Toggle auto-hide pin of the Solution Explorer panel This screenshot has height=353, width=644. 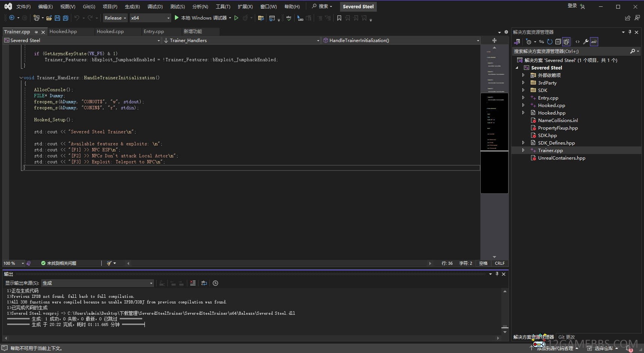click(630, 32)
